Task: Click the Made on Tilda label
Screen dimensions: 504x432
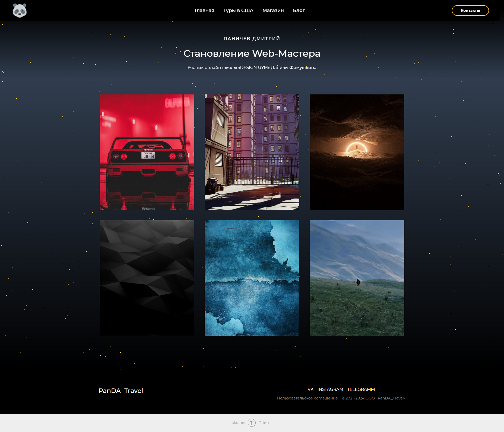Action: pyautogui.click(x=251, y=423)
